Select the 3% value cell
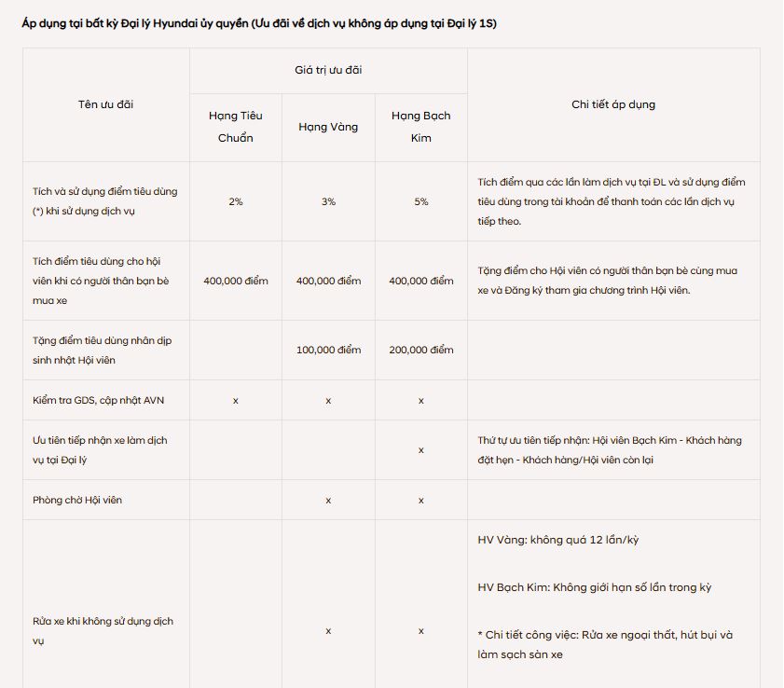Screen dimensions: 784x688 click(x=328, y=201)
